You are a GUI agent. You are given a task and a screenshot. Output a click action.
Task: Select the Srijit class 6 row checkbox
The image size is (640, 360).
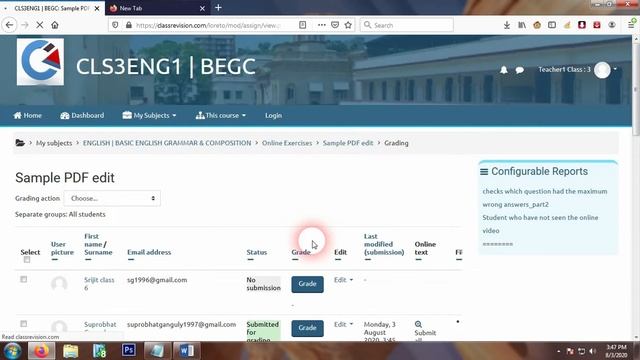pos(24,280)
